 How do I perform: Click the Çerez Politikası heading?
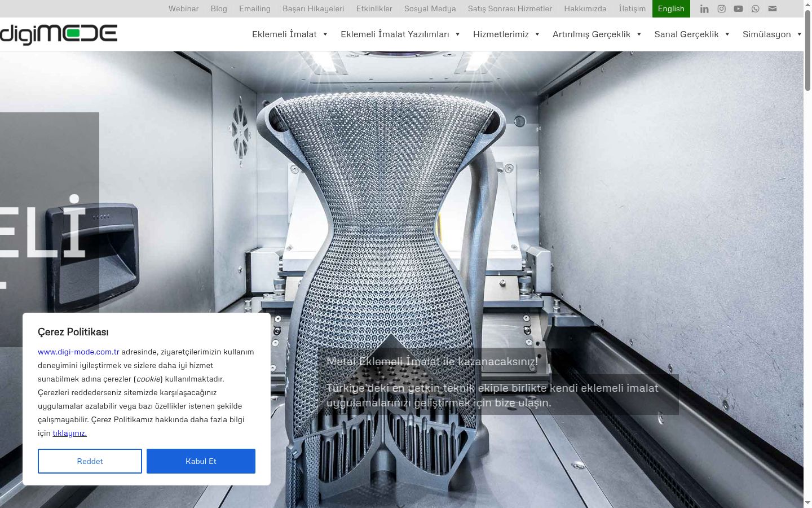(x=73, y=332)
